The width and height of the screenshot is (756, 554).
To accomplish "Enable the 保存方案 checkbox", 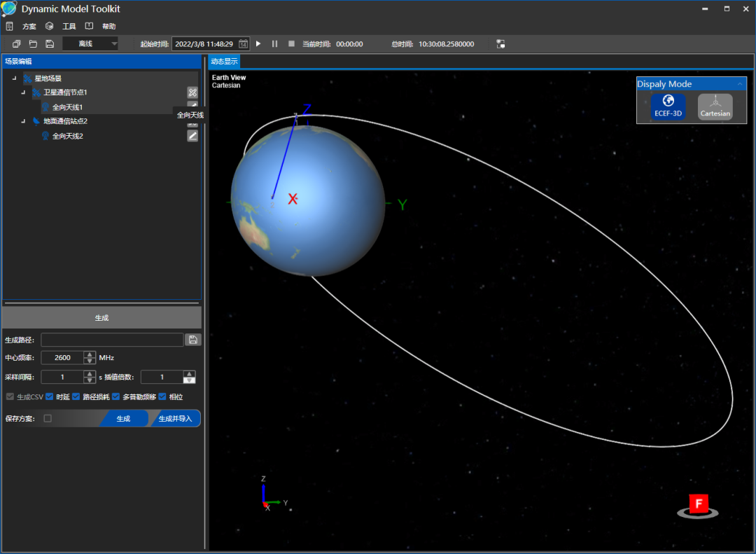I will pyautogui.click(x=48, y=419).
